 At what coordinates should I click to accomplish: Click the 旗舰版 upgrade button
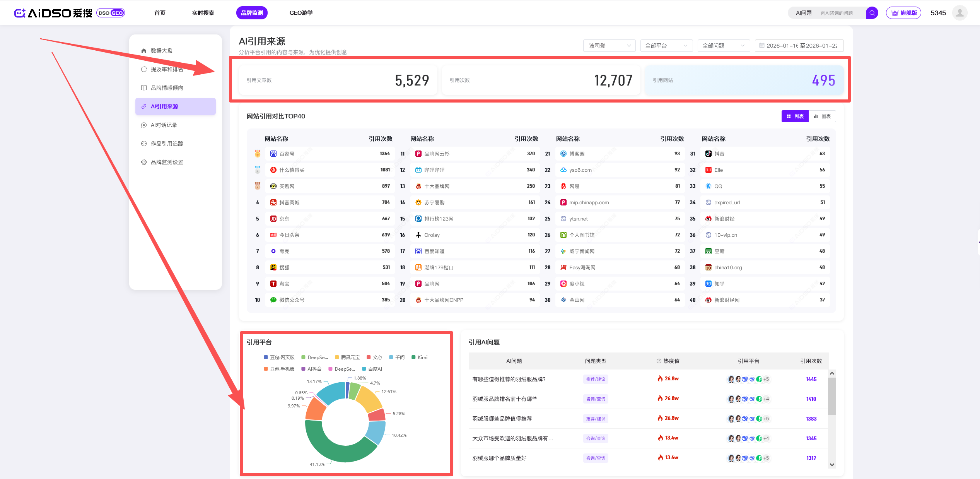point(904,13)
